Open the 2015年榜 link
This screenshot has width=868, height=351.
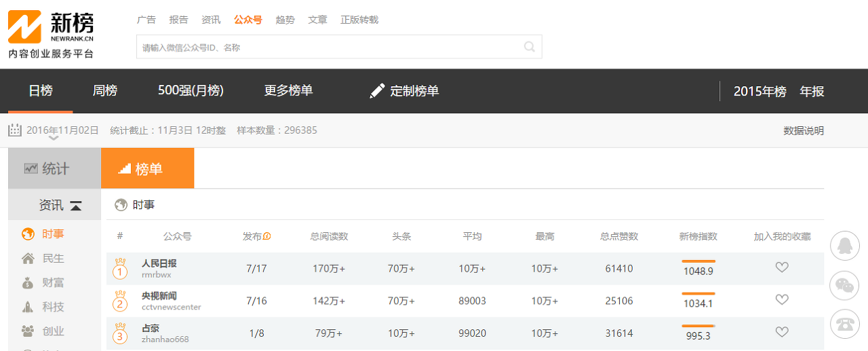[x=759, y=92]
